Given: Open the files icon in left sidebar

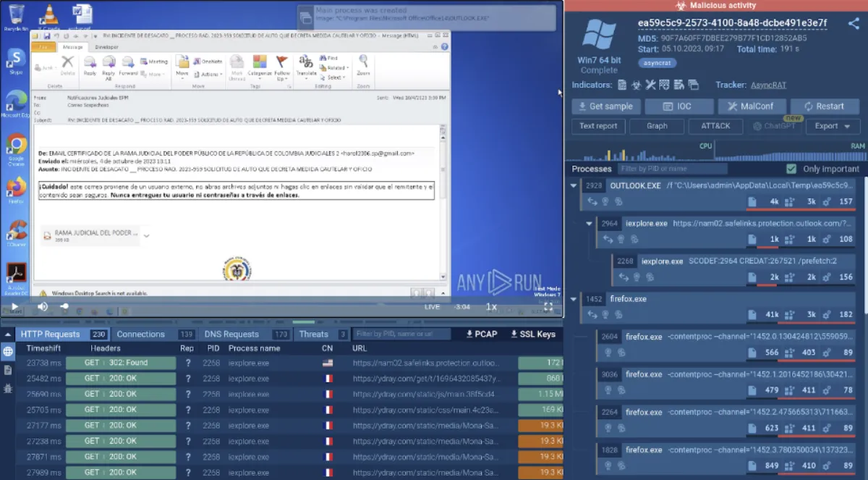Looking at the screenshot, I should pyautogui.click(x=8, y=370).
